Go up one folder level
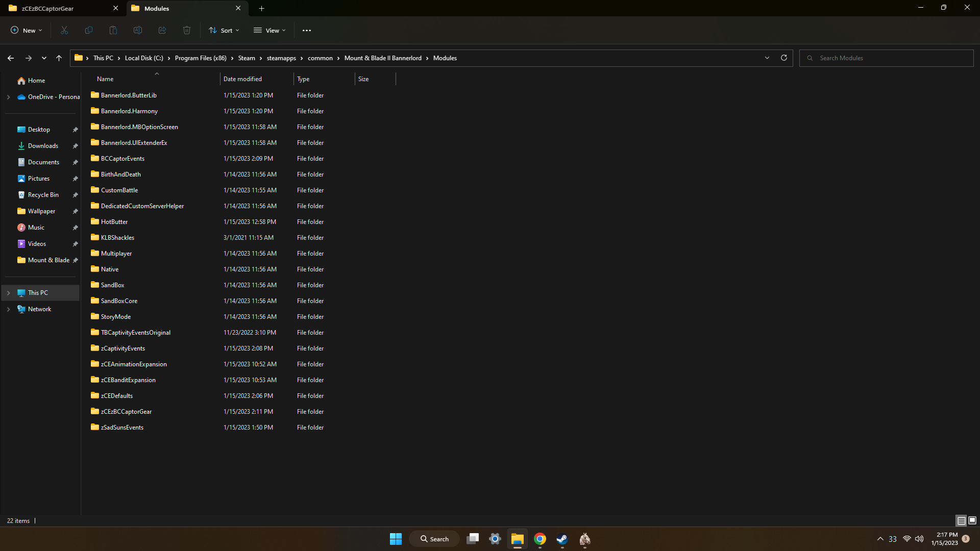The width and height of the screenshot is (980, 551). [59, 58]
